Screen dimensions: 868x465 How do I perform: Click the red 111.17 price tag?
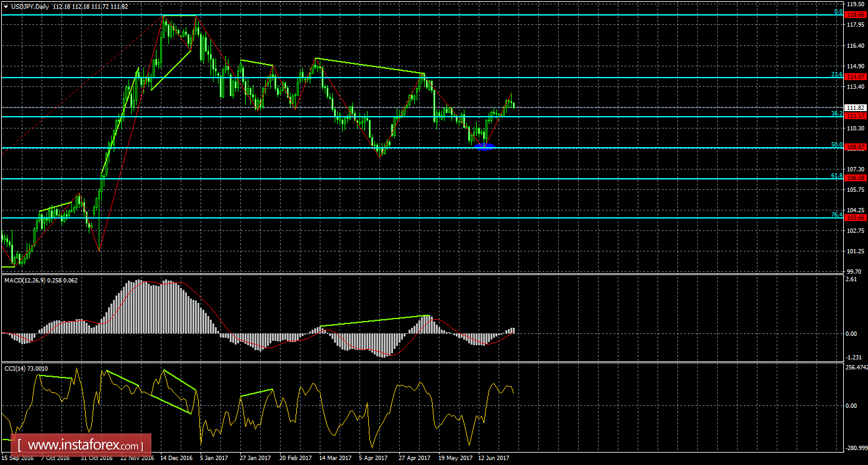coord(856,116)
